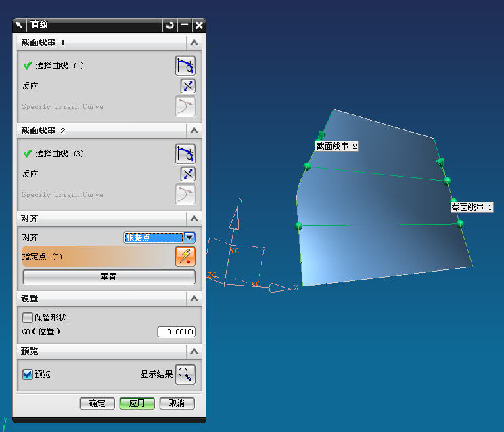Collapse the 设置 section
Viewport: 504px width, 432px height.
click(194, 299)
